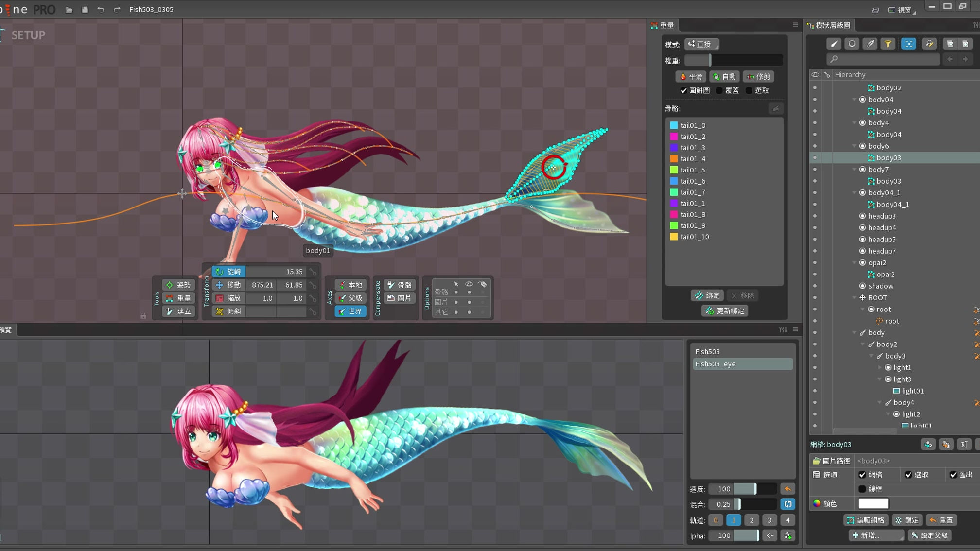Select the Fish503_eye animation entry
The width and height of the screenshot is (980, 551).
742,364
